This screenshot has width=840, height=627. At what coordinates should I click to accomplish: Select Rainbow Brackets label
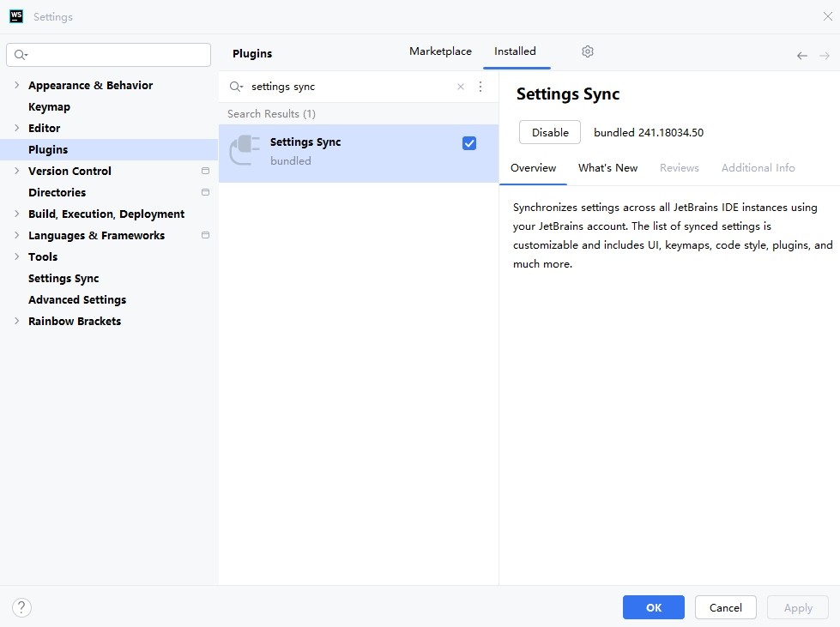(75, 321)
